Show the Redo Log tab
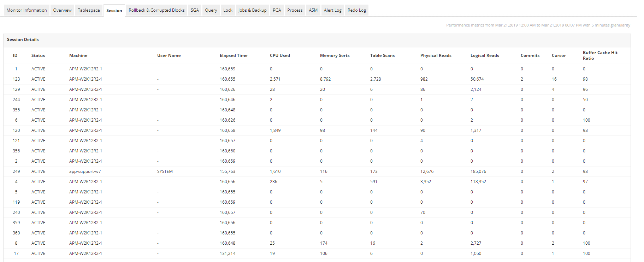 tap(357, 10)
